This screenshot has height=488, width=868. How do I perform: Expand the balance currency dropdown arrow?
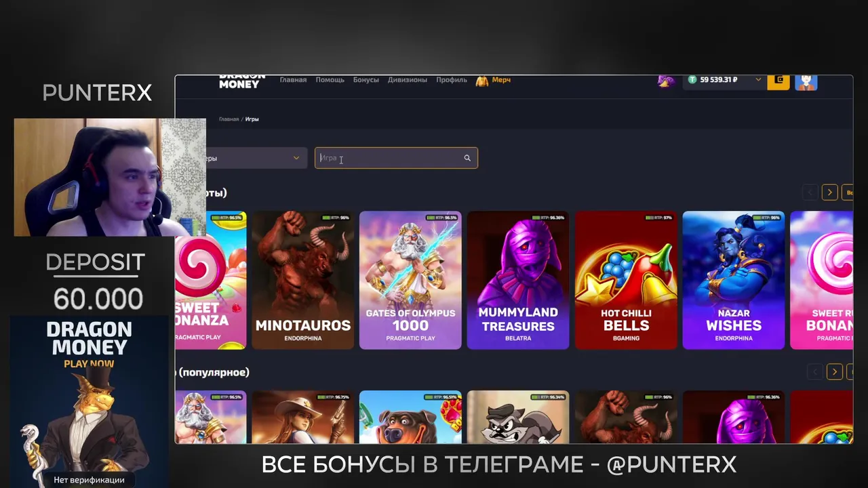tap(758, 80)
